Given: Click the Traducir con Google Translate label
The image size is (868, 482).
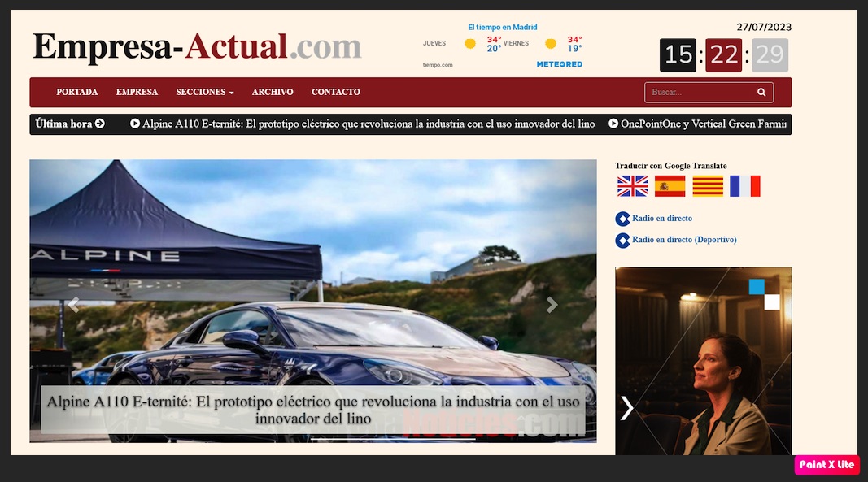Looking at the screenshot, I should (x=671, y=166).
